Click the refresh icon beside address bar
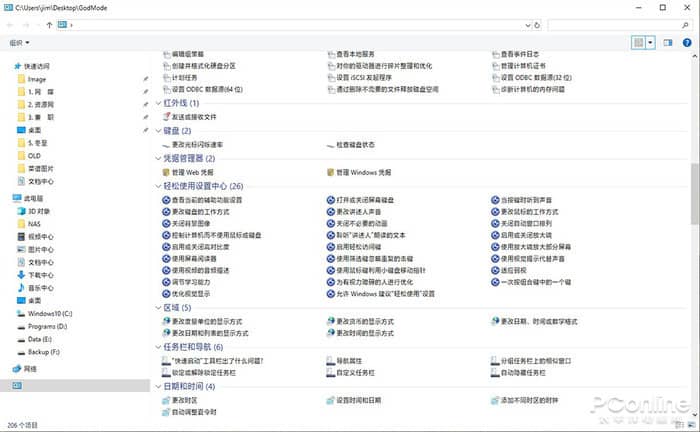This screenshot has height=432, width=700. [x=537, y=25]
